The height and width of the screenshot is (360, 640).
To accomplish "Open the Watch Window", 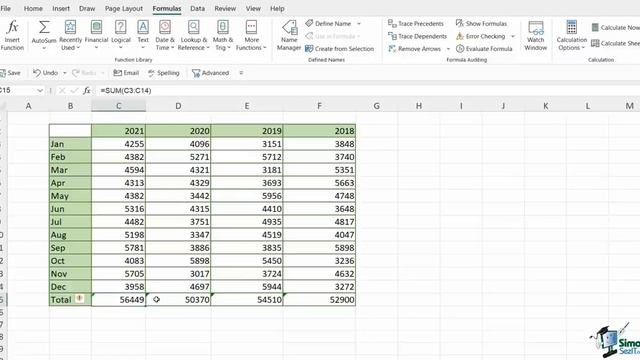I will (x=536, y=36).
